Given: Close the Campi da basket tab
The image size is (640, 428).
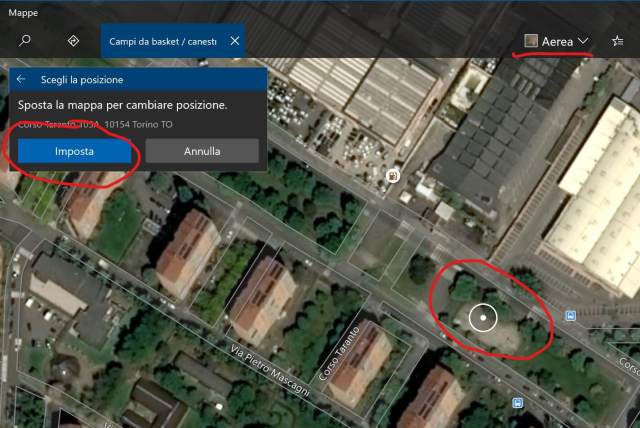Looking at the screenshot, I should (234, 41).
